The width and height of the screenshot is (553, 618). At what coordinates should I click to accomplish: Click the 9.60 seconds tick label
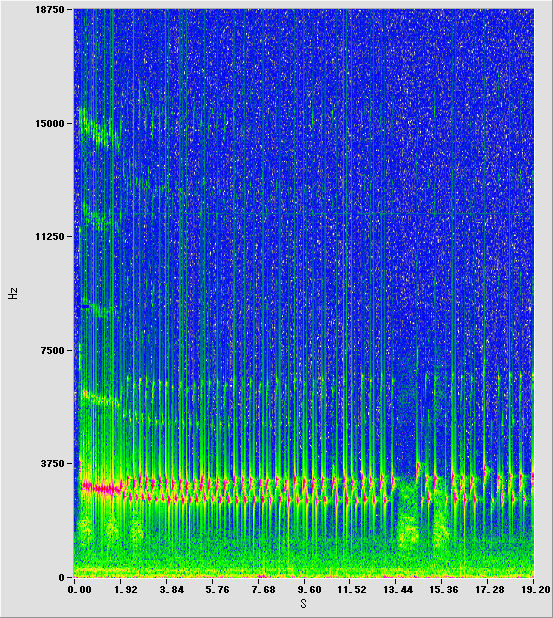(309, 590)
